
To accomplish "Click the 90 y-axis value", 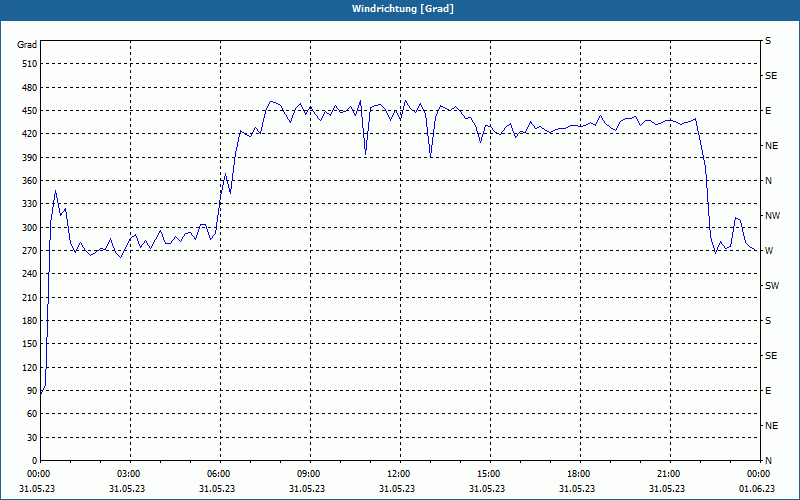I will (32, 391).
